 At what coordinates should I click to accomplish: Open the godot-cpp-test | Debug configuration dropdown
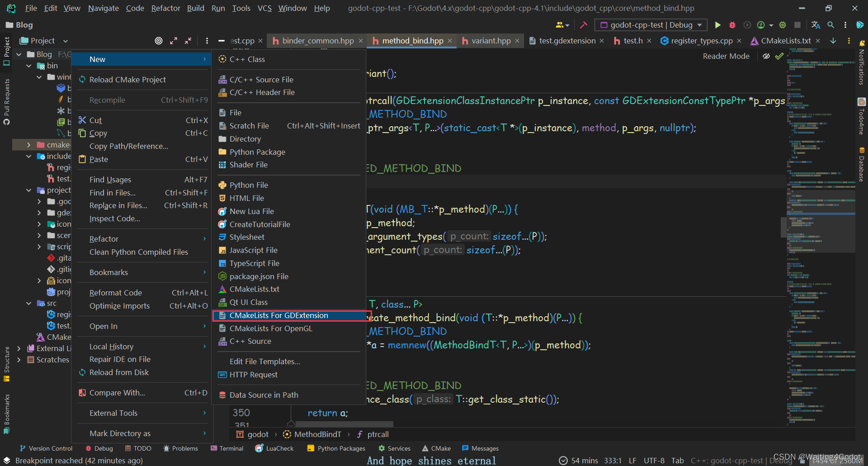click(x=650, y=25)
